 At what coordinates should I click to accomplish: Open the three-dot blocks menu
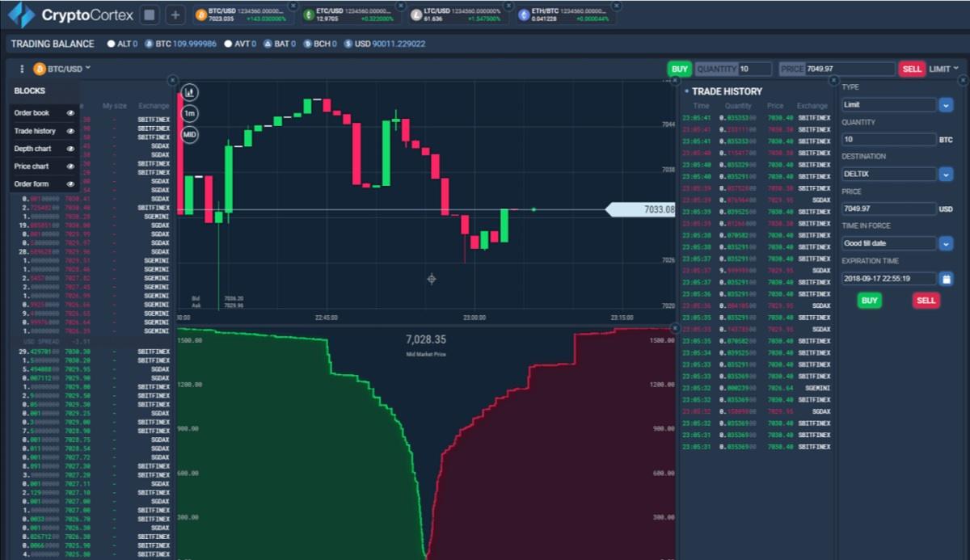tap(22, 69)
